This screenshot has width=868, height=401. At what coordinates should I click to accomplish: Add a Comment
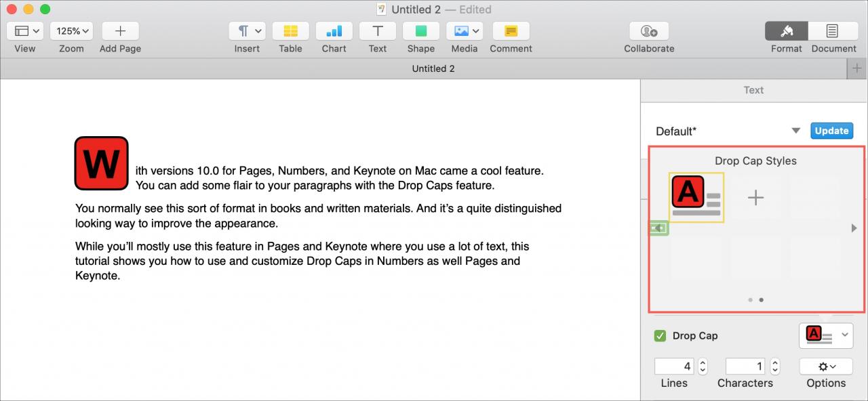[x=511, y=31]
